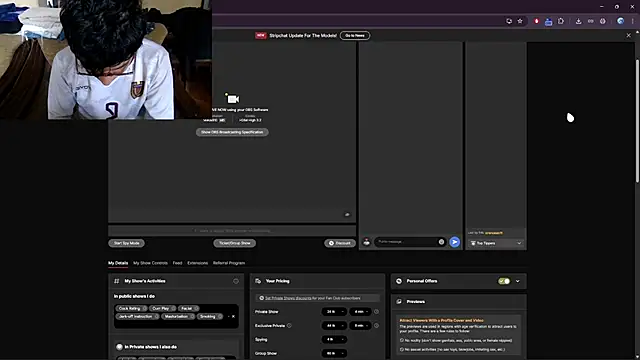Image resolution: width=640 pixels, height=360 pixels.
Task: Click the small icon at bottom-right of video area
Action: pos(347,214)
